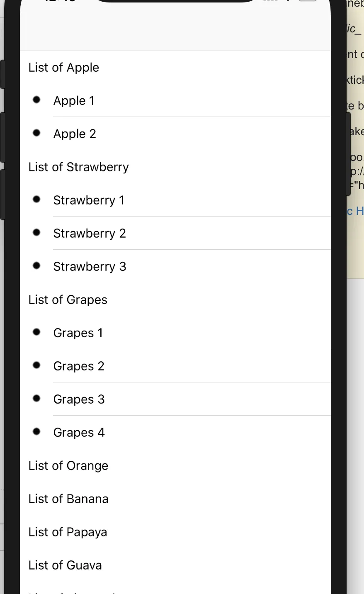The image size is (364, 594).
Task: Click the bullet dot beside Apple 2
Action: pyautogui.click(x=36, y=133)
